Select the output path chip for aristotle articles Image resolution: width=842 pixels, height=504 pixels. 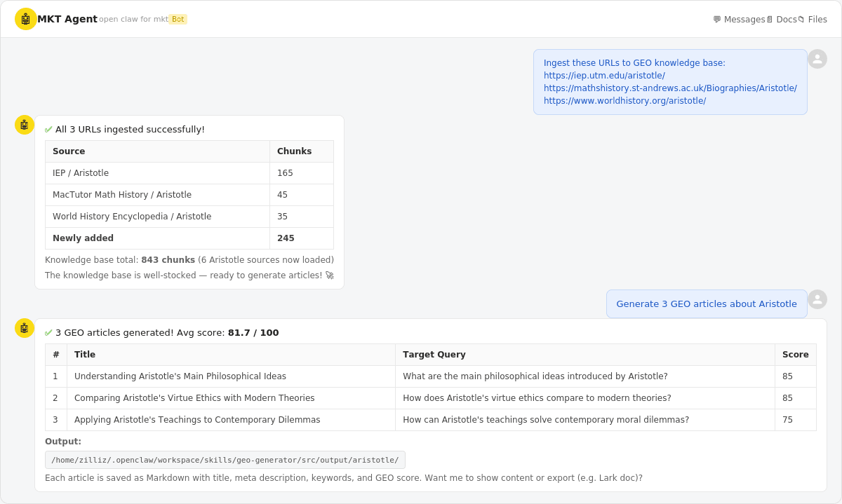225,460
